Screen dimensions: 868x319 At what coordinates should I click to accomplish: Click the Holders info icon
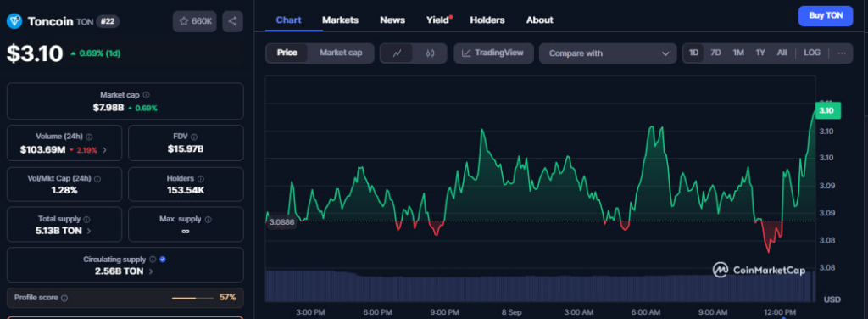(200, 179)
